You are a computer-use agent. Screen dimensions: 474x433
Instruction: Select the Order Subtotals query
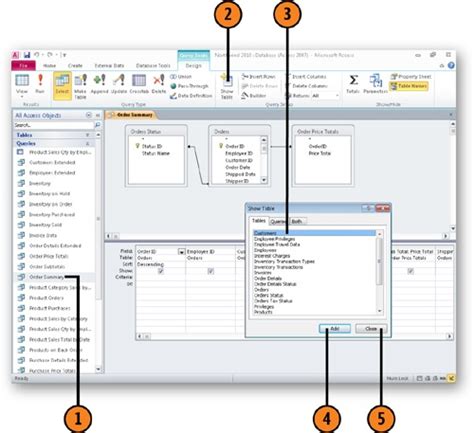point(47,267)
